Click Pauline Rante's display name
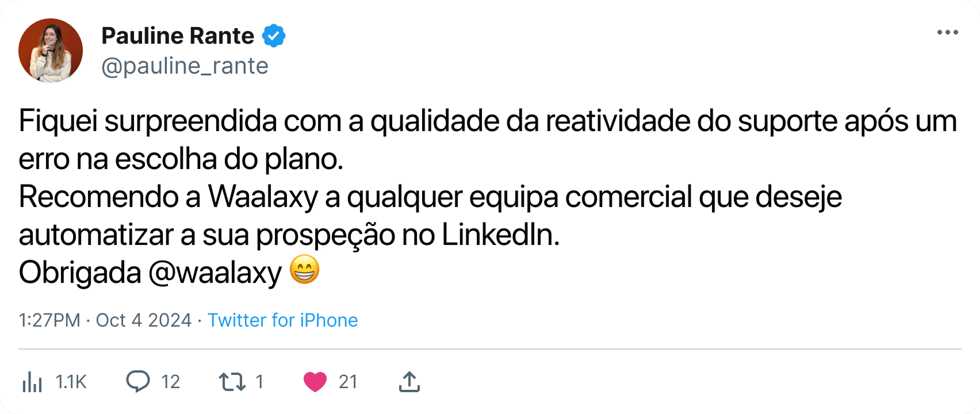Screen dimensions: 980x414 pyautogui.click(x=178, y=35)
